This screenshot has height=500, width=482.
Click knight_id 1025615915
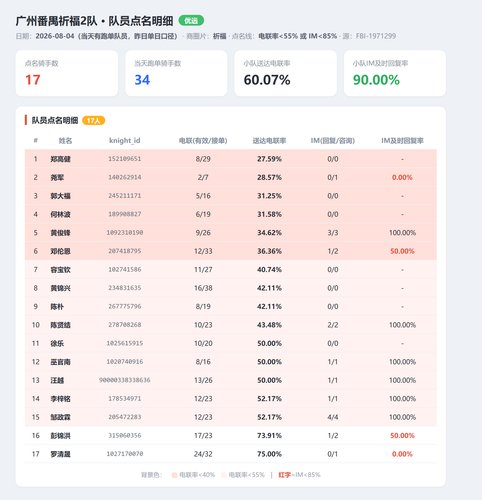point(125,343)
